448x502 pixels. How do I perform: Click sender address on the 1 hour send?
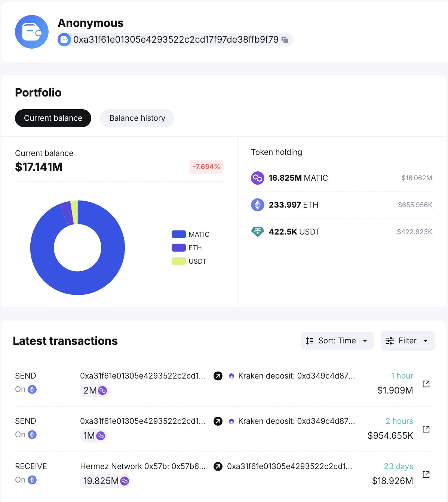click(142, 376)
